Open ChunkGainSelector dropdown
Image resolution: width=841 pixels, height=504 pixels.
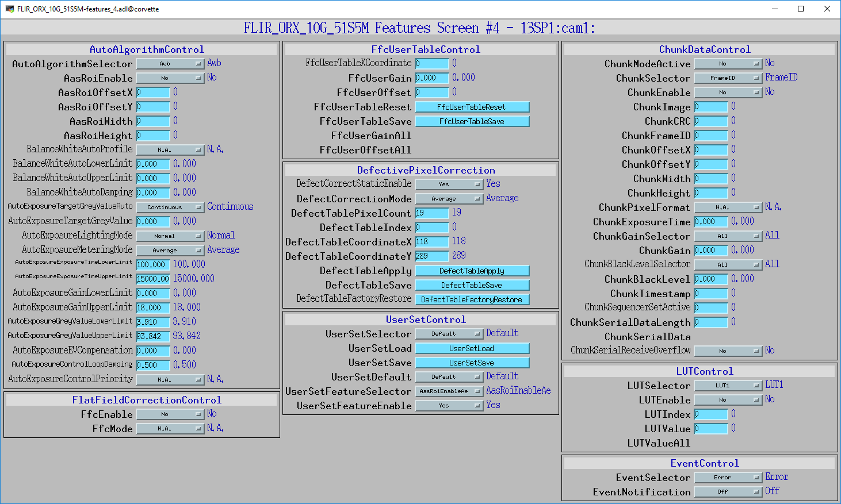(728, 236)
